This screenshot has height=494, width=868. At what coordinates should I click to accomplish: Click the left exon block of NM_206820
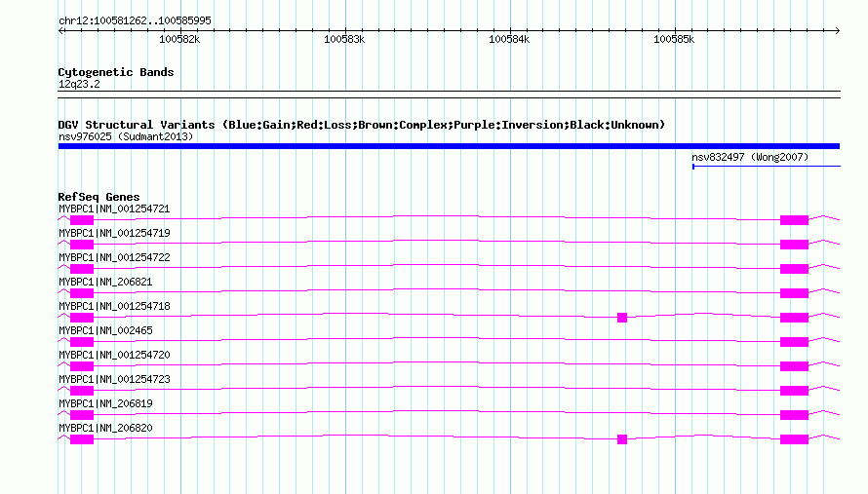click(82, 439)
